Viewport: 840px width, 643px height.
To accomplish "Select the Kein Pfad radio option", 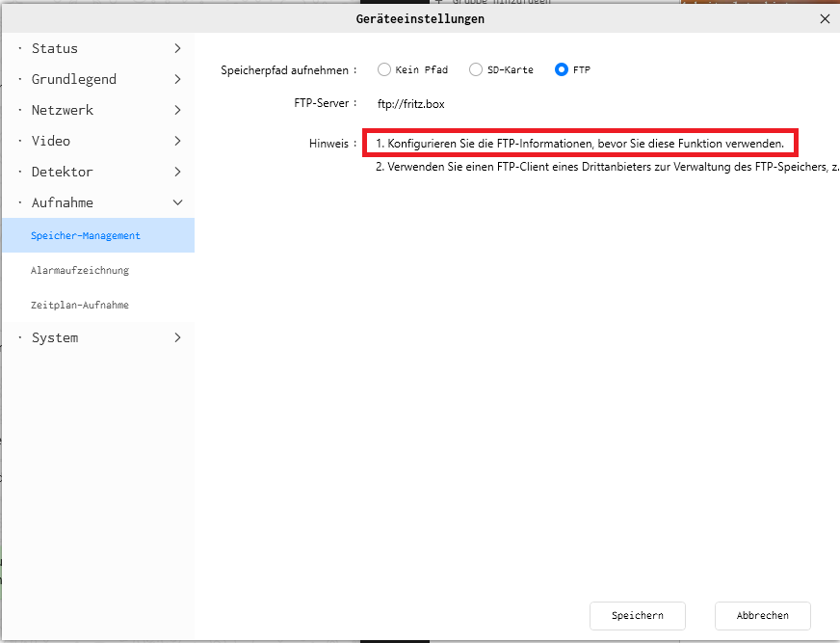I will point(384,69).
